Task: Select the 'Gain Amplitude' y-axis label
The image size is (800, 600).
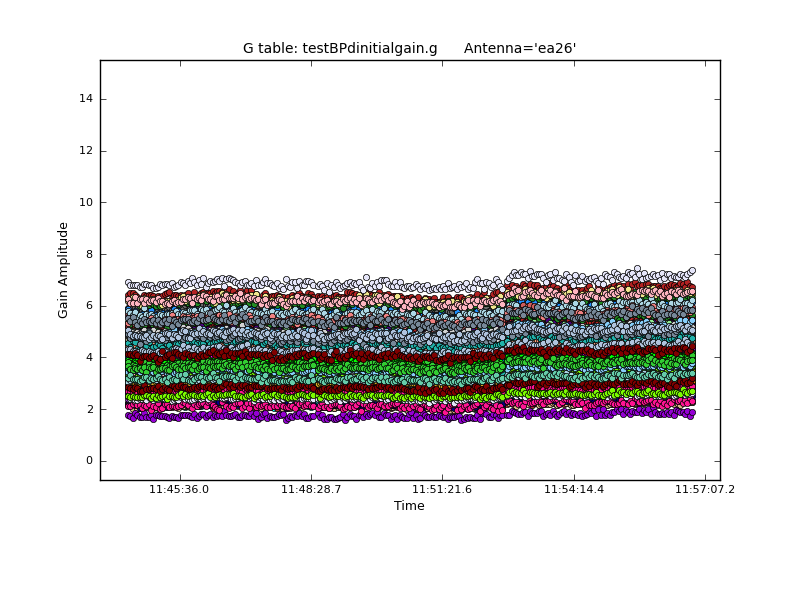Action: 64,270
